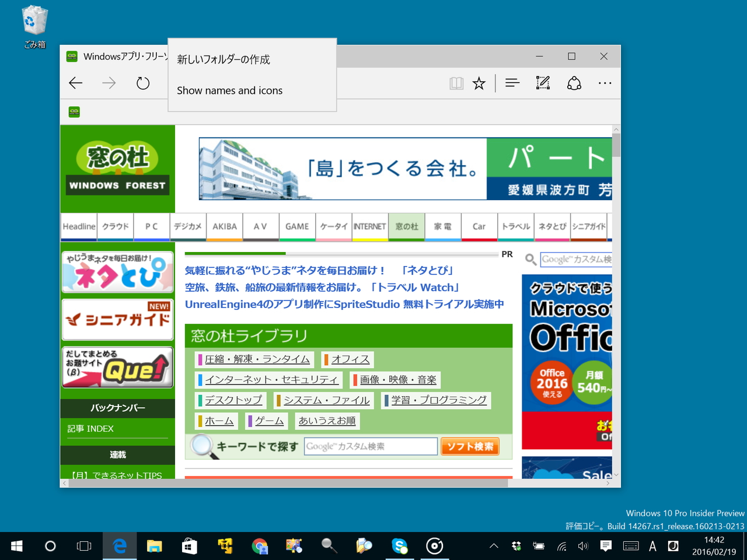
Task: Share the page using the share icon
Action: click(x=574, y=83)
